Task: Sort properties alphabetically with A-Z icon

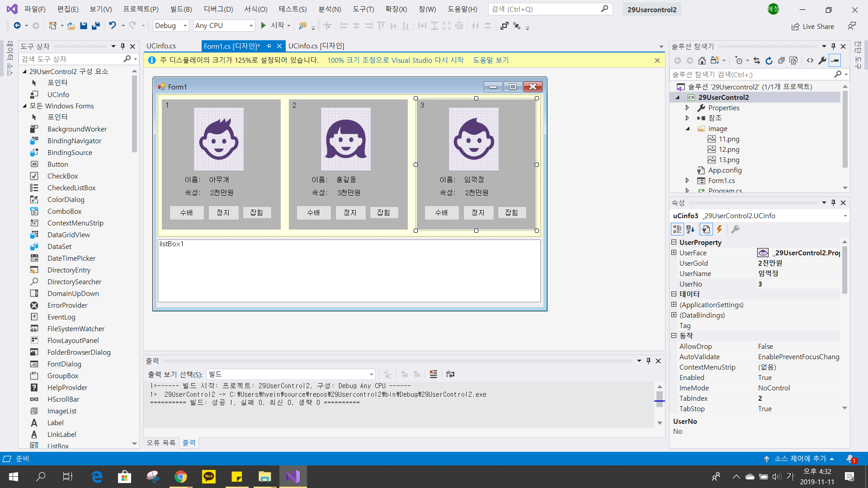Action: coord(690,229)
